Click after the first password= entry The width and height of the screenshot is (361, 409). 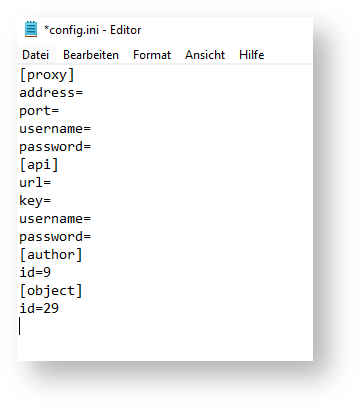(x=91, y=146)
